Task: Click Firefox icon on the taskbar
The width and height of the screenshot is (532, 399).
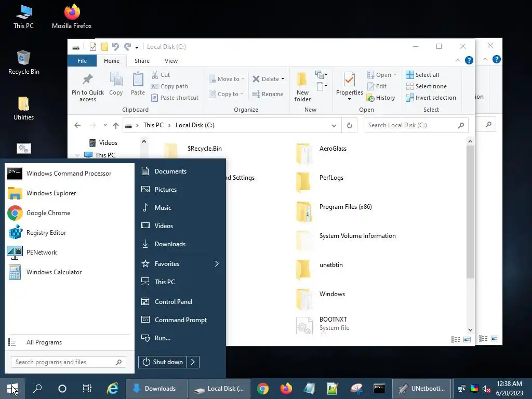Action: point(286,389)
